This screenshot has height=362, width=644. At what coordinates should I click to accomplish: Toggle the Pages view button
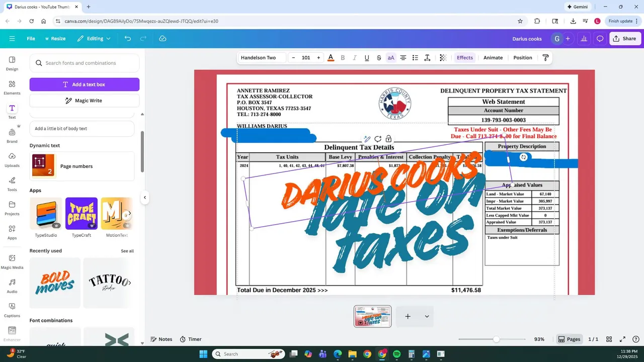(x=569, y=339)
